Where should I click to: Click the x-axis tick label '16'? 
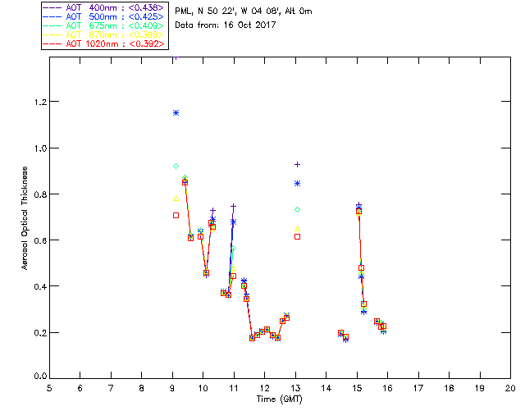tap(387, 388)
